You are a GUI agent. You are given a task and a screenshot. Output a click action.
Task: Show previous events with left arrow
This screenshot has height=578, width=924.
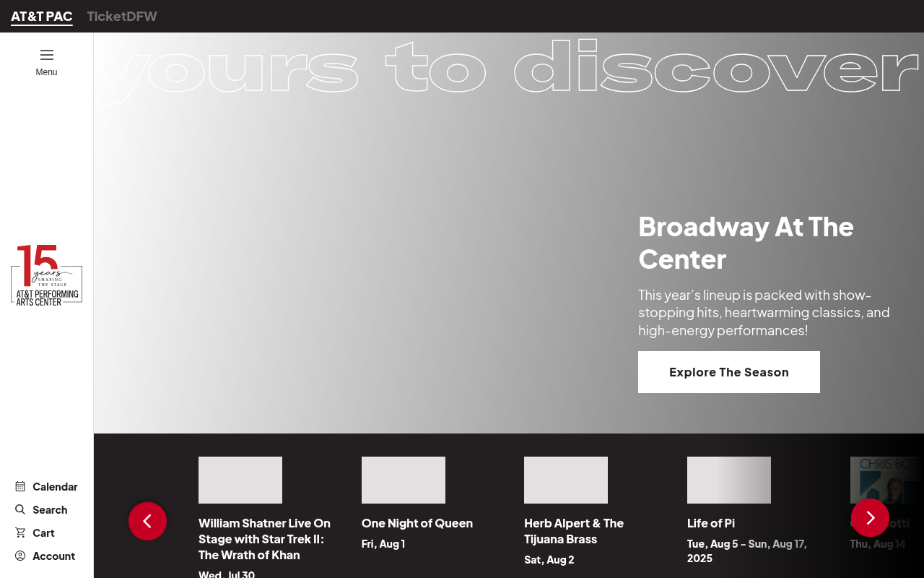click(x=147, y=521)
